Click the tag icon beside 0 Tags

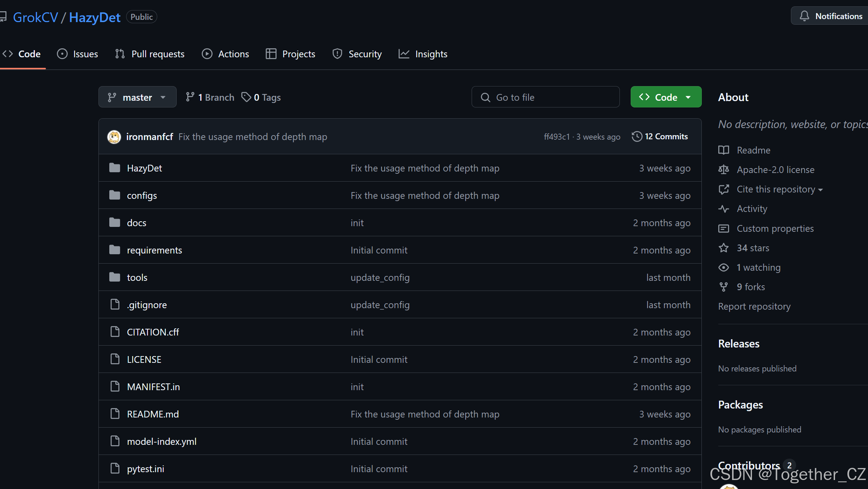246,97
